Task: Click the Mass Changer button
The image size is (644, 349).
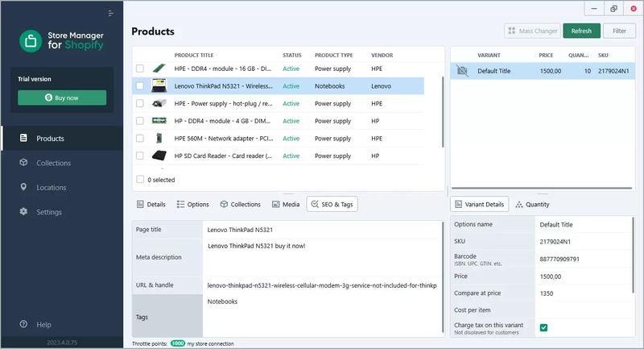Action: coord(532,31)
